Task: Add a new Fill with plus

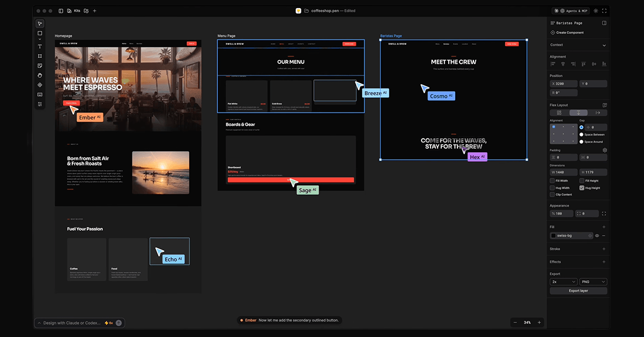Action: tap(604, 227)
